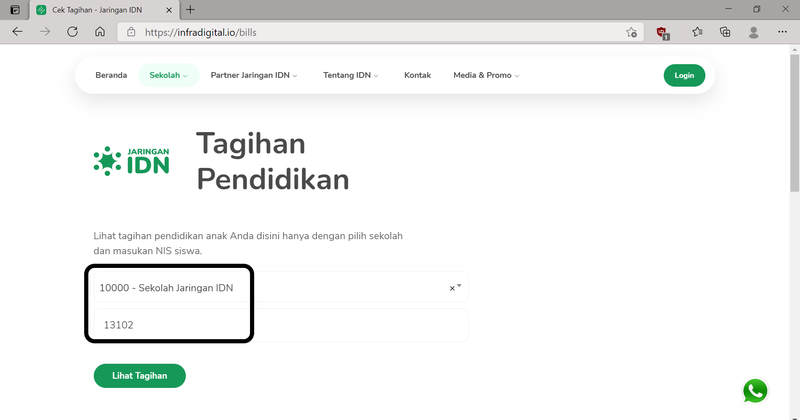Open the browser home page icon
This screenshot has width=800, height=420.
[100, 32]
